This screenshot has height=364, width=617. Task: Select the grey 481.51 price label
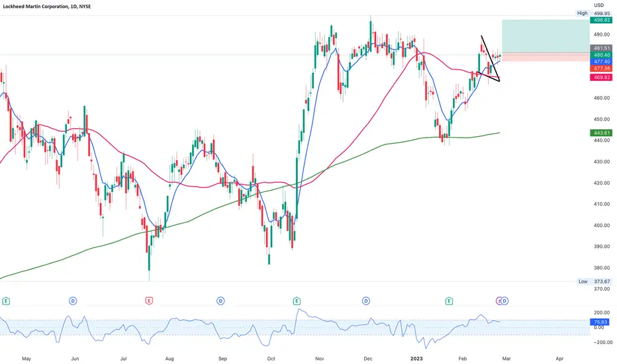tap(601, 48)
